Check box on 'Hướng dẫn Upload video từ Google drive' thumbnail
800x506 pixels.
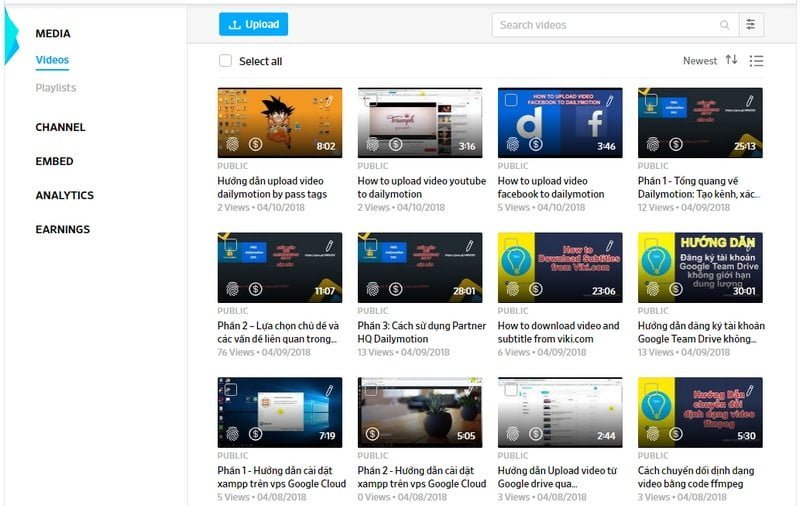(511, 390)
